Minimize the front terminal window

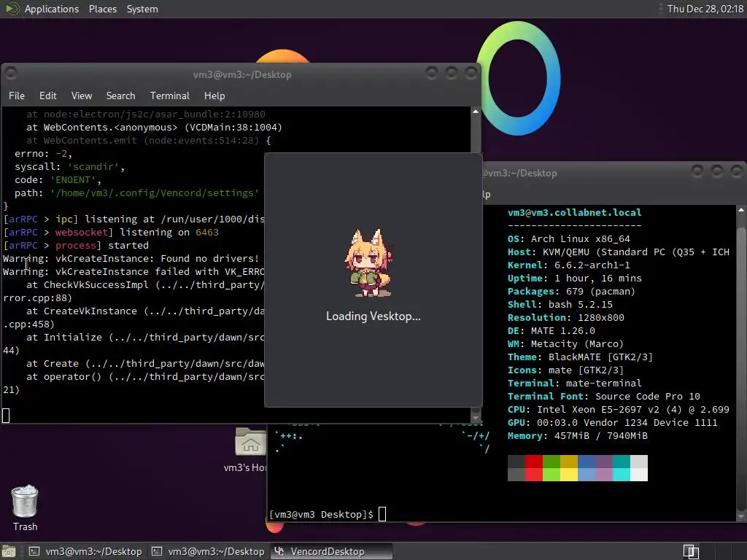click(x=432, y=73)
